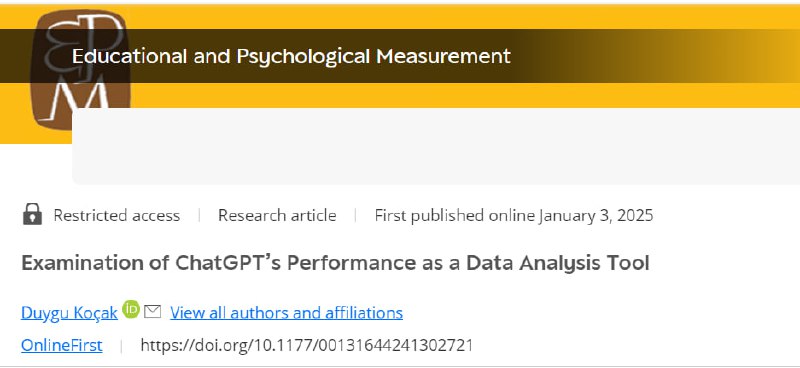Open Duygu Koçak author link

69,312
